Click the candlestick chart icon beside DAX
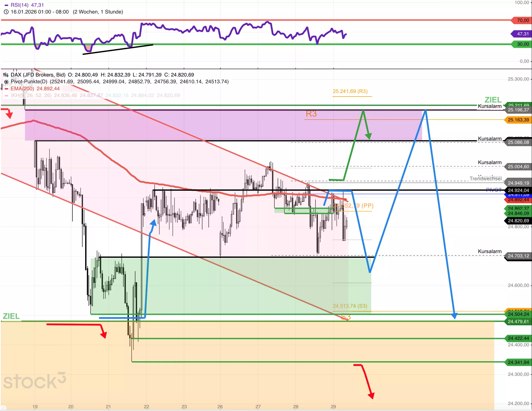Image resolution: width=532 pixels, height=411 pixels. [x=6, y=75]
